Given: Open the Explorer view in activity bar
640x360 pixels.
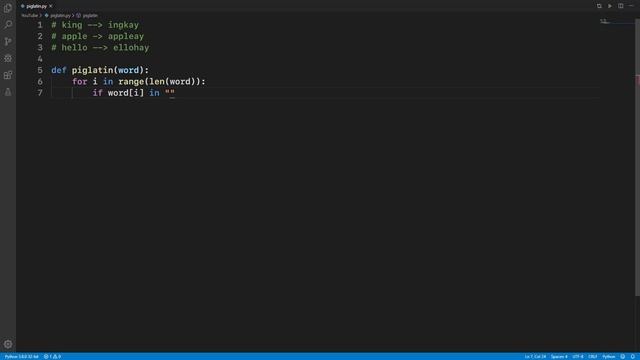Looking at the screenshot, I should (8, 8).
